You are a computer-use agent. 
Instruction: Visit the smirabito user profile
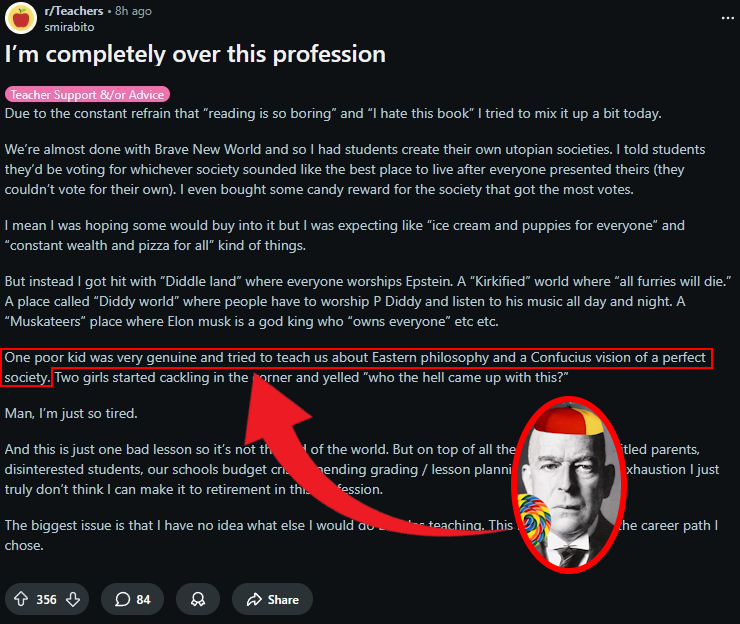click(x=69, y=27)
